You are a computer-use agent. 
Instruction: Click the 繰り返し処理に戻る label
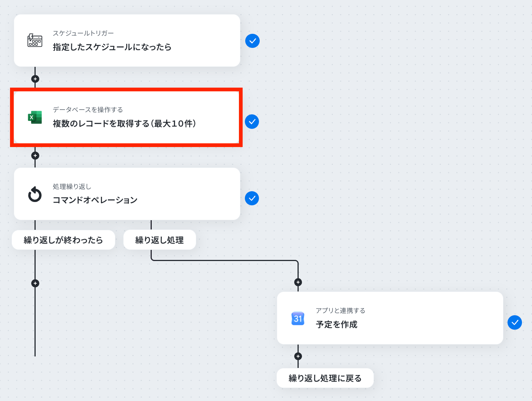click(x=325, y=378)
